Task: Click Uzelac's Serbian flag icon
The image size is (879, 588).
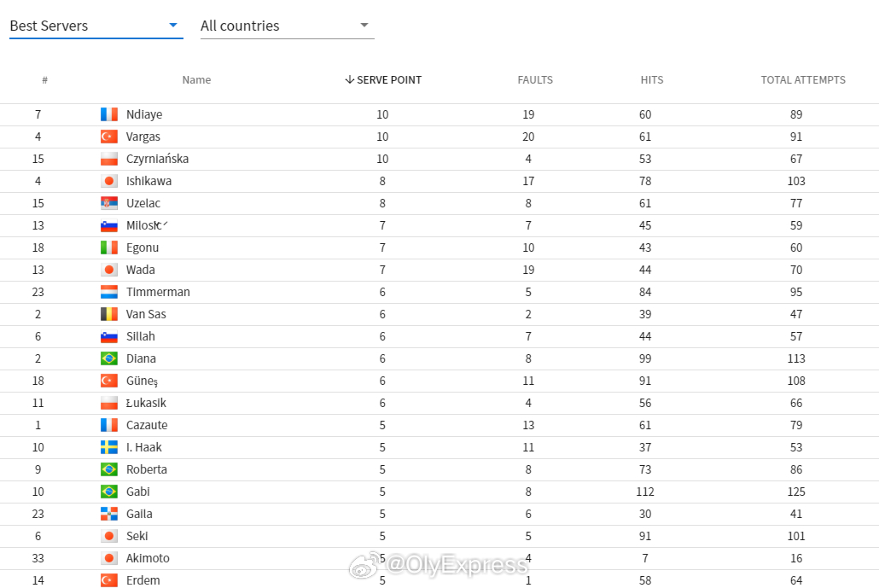Action: [109, 203]
